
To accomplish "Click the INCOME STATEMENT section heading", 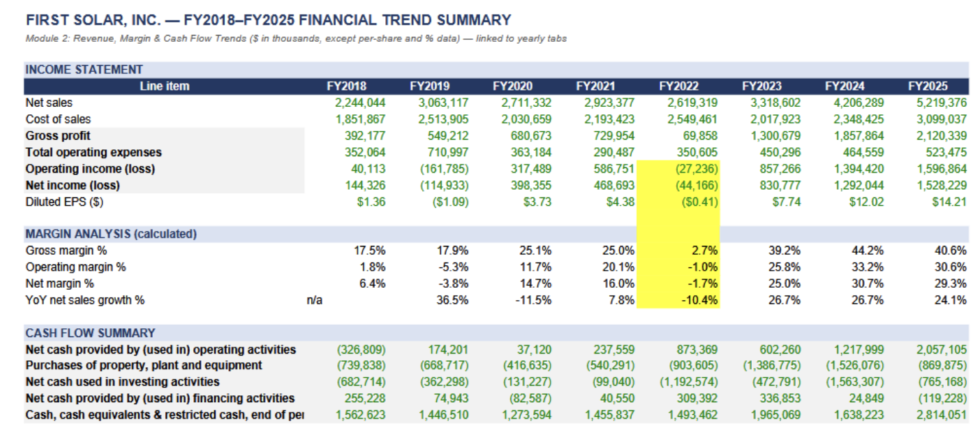I will 84,69.
